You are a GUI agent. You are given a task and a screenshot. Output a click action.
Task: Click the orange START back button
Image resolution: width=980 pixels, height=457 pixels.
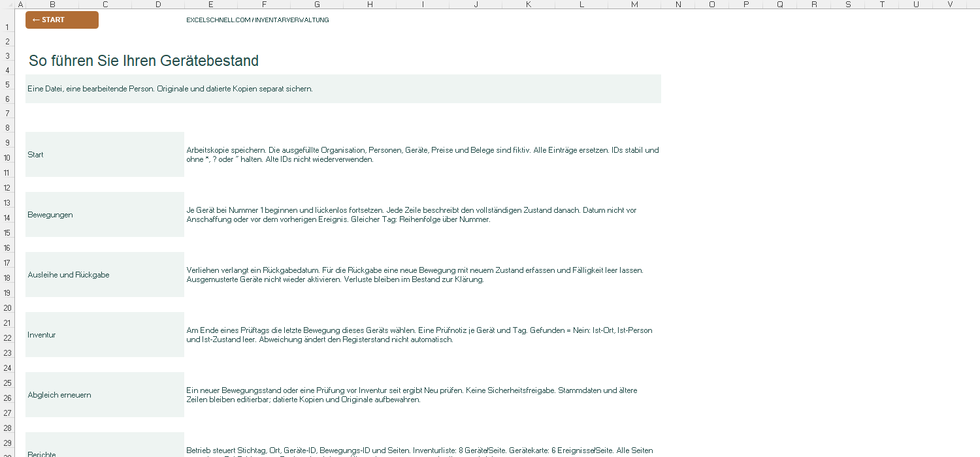(x=62, y=20)
